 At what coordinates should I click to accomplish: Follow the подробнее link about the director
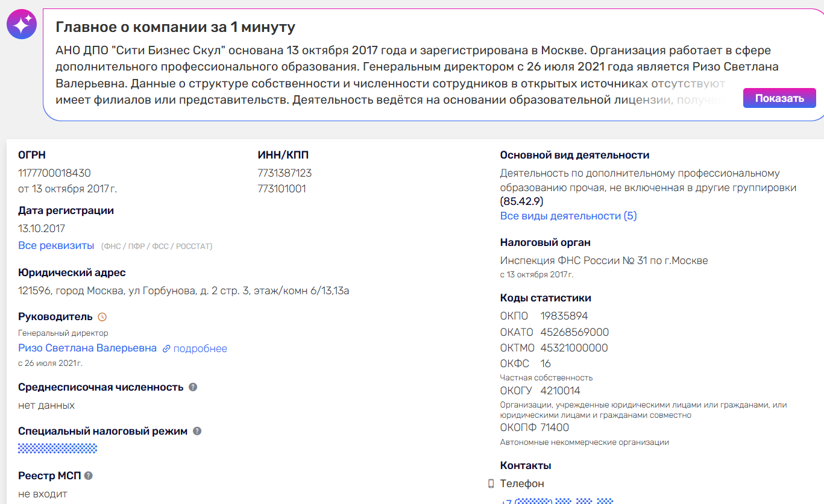click(200, 348)
